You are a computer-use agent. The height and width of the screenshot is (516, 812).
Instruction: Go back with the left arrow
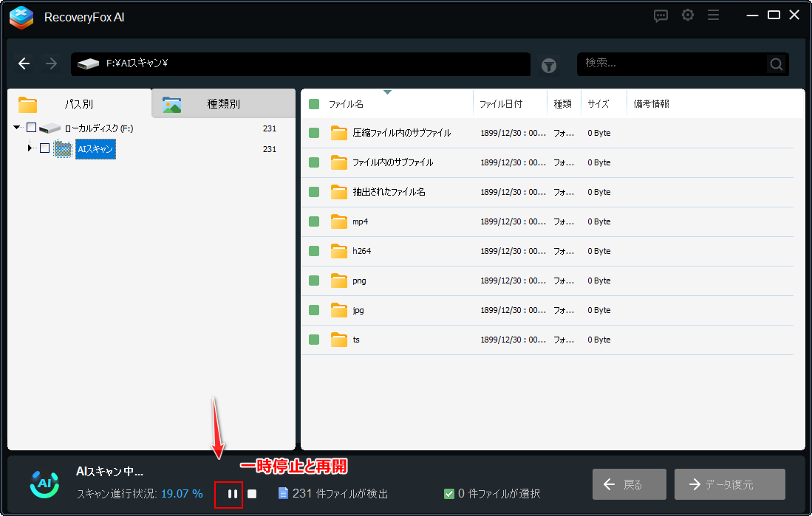point(24,63)
